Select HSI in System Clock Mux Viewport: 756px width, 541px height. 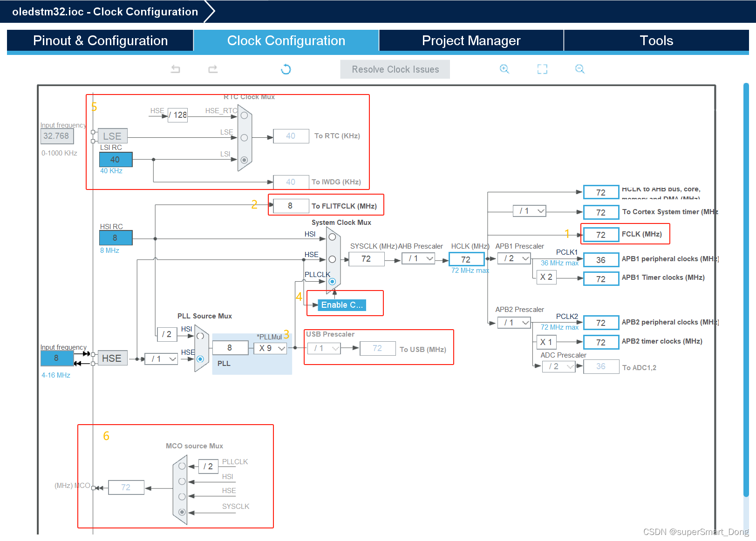click(x=332, y=237)
